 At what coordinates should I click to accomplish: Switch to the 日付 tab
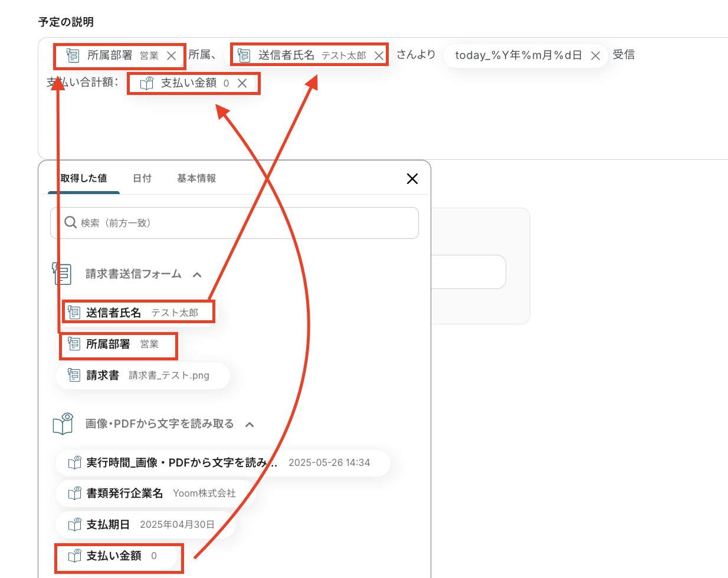[142, 178]
